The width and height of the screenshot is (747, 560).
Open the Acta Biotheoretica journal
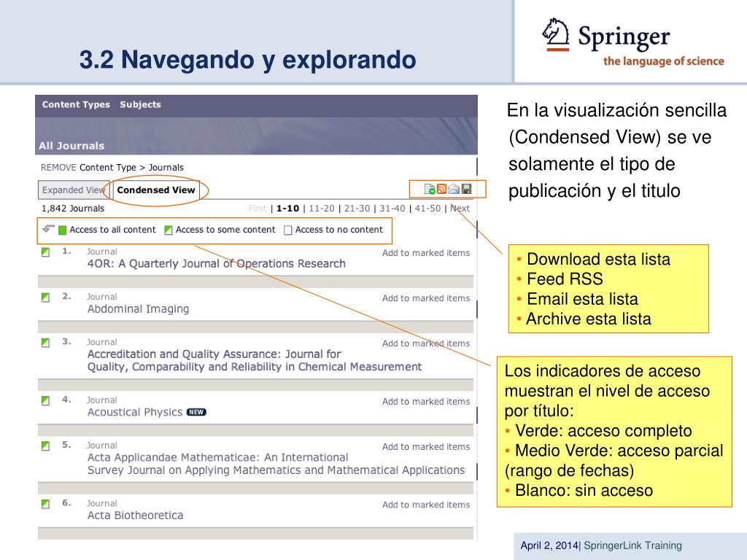(x=135, y=516)
